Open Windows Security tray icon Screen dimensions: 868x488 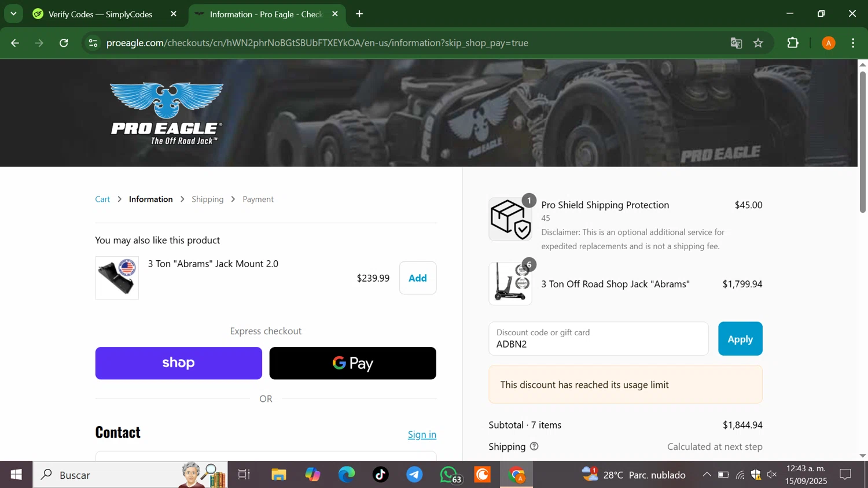756,475
